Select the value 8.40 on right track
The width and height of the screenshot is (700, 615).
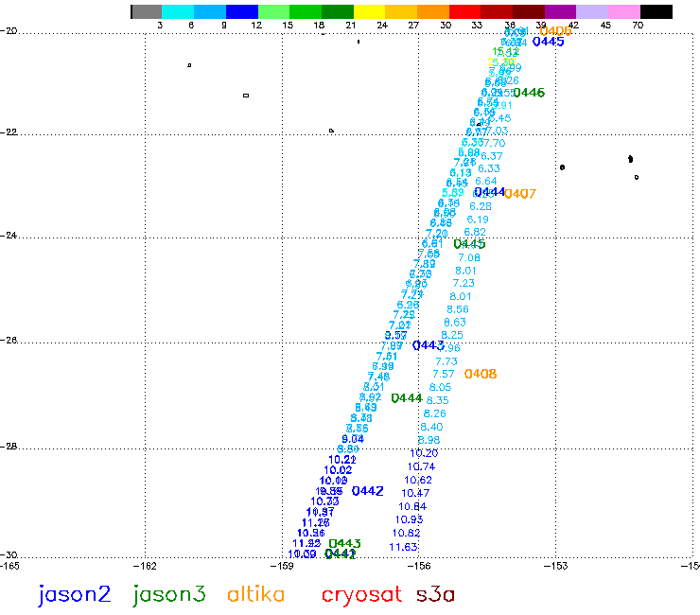pos(431,427)
